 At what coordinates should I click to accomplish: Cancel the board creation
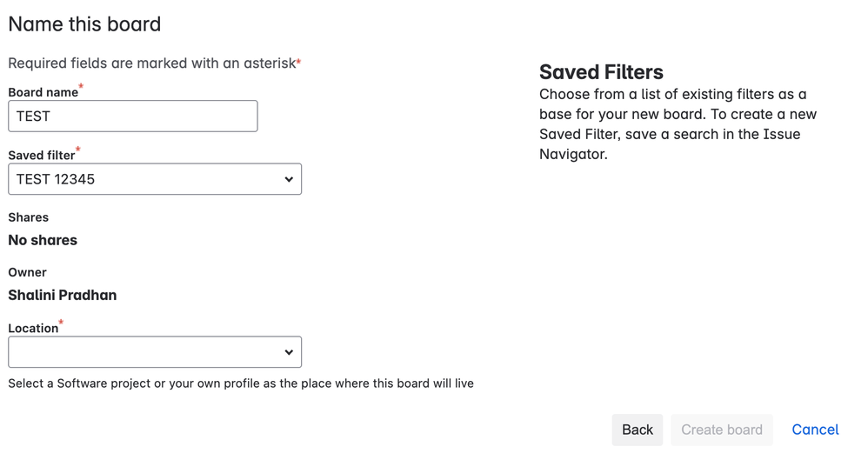pyautogui.click(x=815, y=430)
